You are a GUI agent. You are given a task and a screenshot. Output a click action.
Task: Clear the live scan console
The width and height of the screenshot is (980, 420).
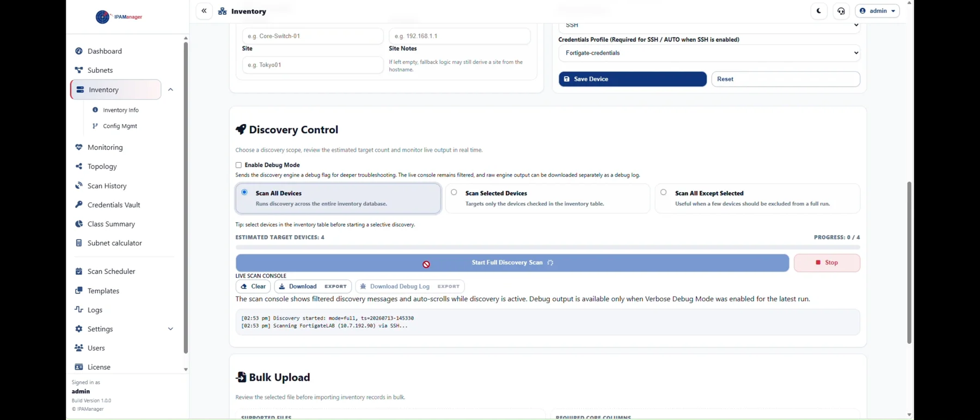coord(253,286)
